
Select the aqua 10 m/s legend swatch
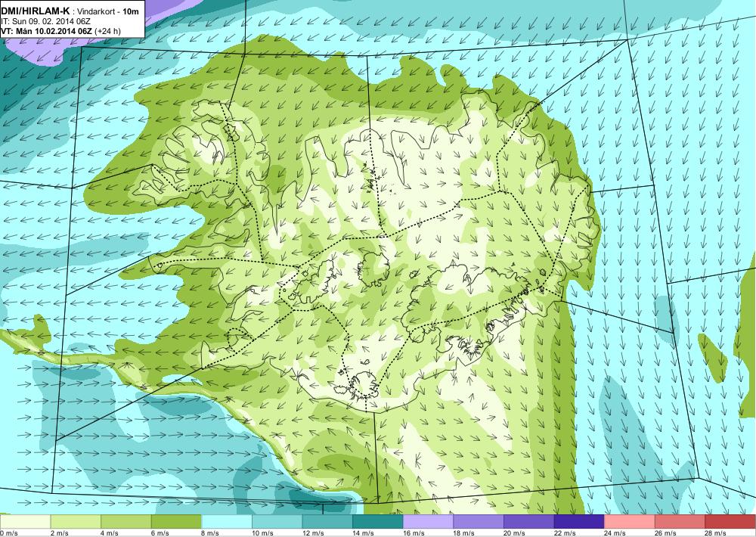click(277, 522)
